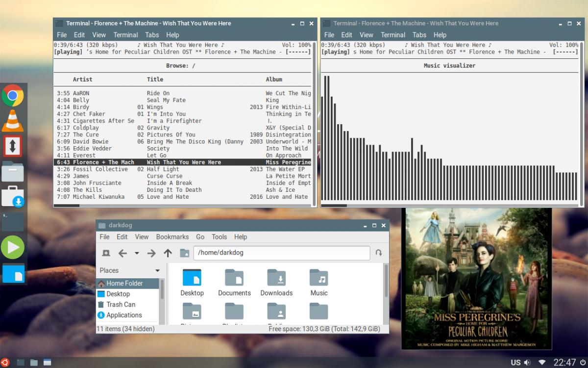Screen dimensions: 588x368
Task: Open the Ubuntu menu in the bottom panel
Action: (x=5, y=363)
